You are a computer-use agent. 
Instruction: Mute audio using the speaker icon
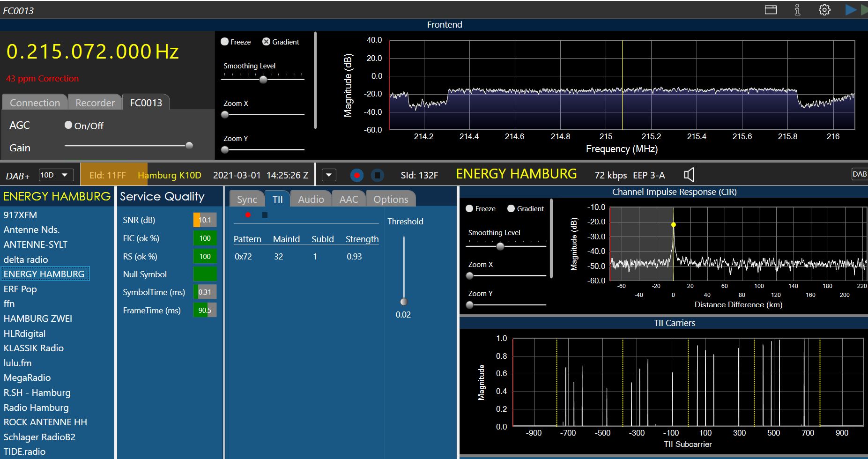click(689, 175)
